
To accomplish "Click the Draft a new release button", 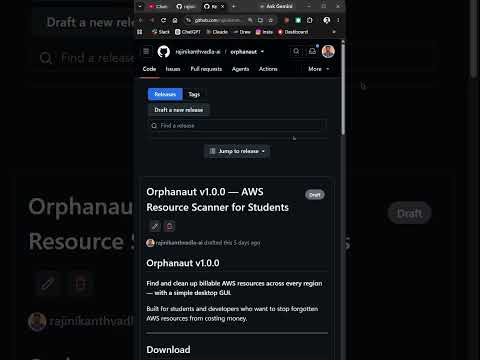I will click(x=179, y=110).
